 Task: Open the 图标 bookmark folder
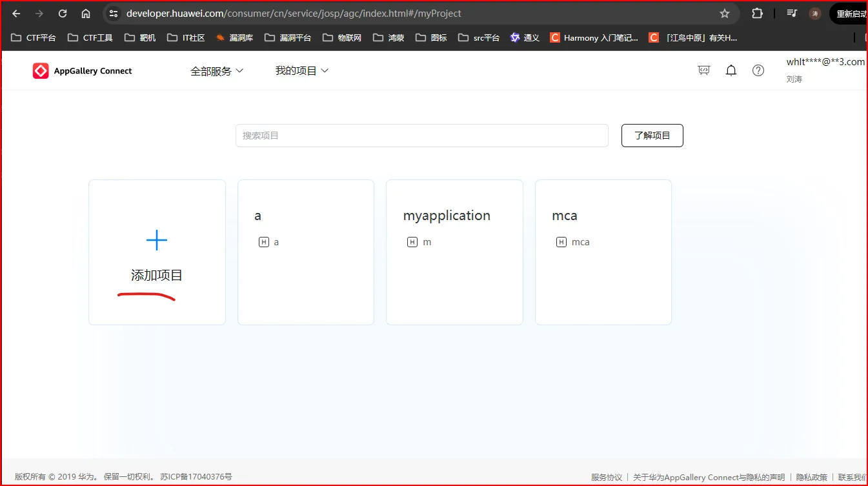coord(431,38)
